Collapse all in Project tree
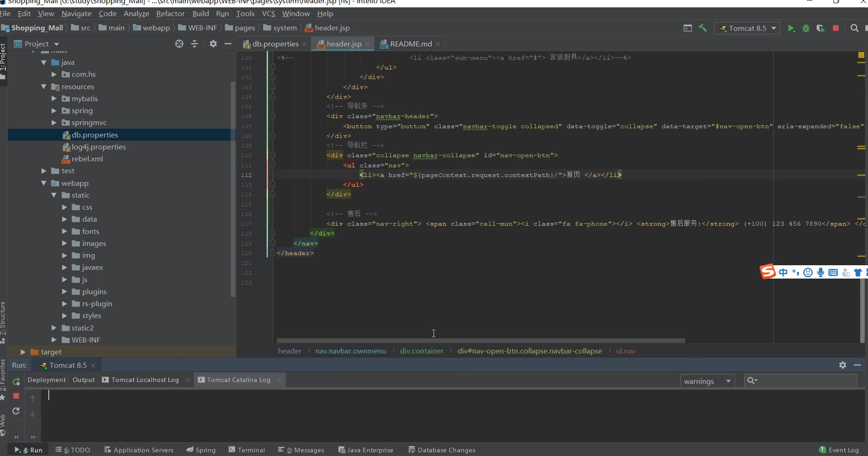 (x=194, y=44)
